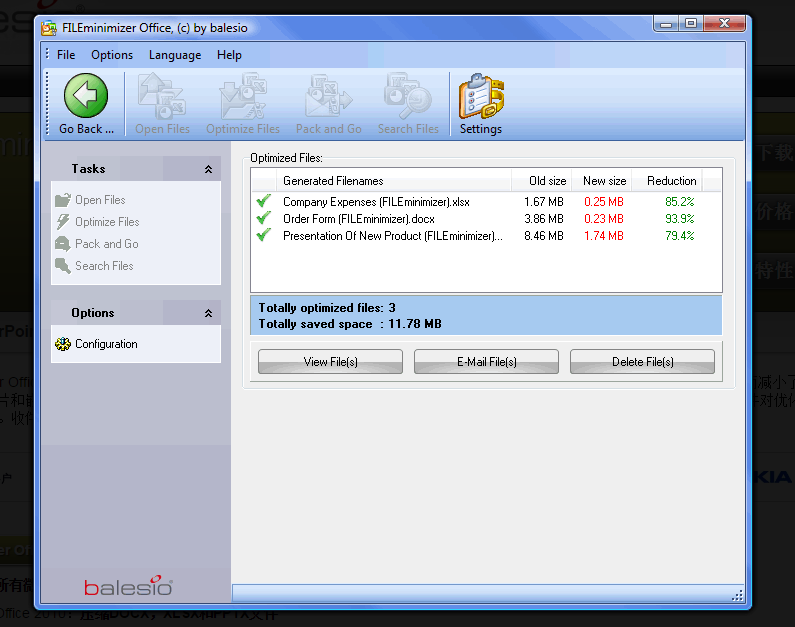Click the Search Files toolbar icon

(x=408, y=96)
